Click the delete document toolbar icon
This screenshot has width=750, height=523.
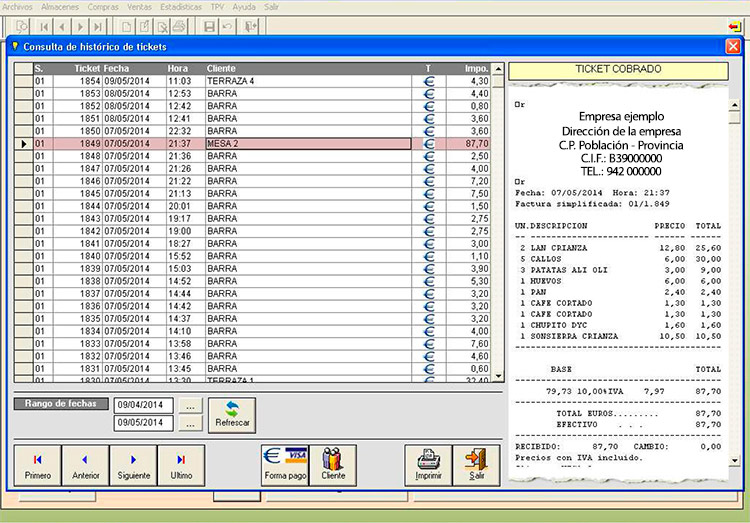pyautogui.click(x=162, y=26)
